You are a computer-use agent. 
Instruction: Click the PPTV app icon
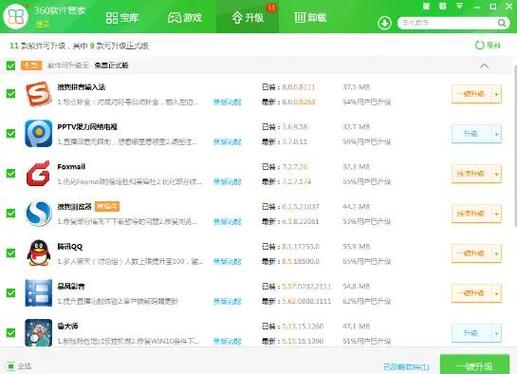click(39, 134)
